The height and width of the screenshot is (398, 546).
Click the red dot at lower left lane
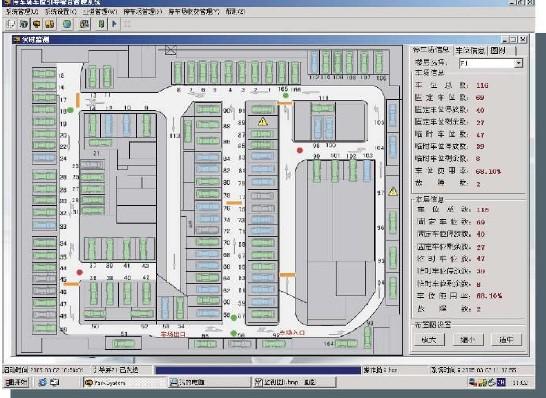click(x=80, y=272)
